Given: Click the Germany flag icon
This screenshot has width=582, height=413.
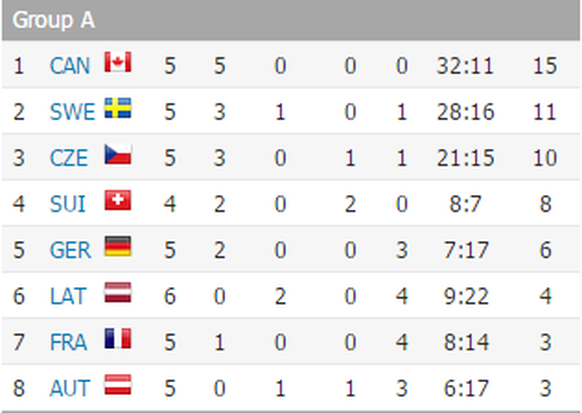Looking at the screenshot, I should 118,246.
